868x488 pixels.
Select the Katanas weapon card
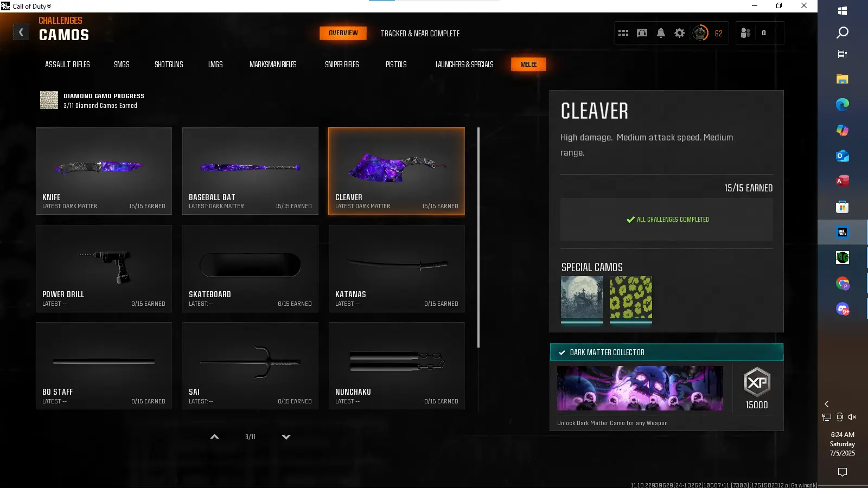click(x=397, y=268)
